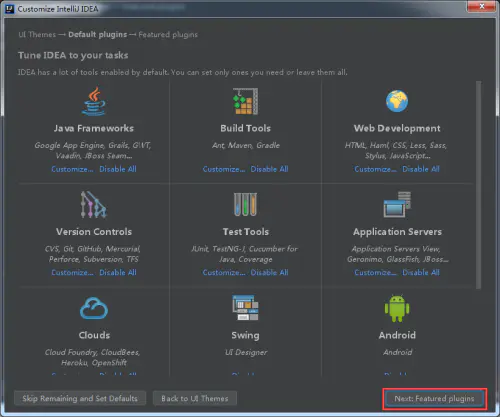Click 'Application Servers View, Geronimo' description
Viewport: 500px width, 417px height.
pyautogui.click(x=397, y=254)
